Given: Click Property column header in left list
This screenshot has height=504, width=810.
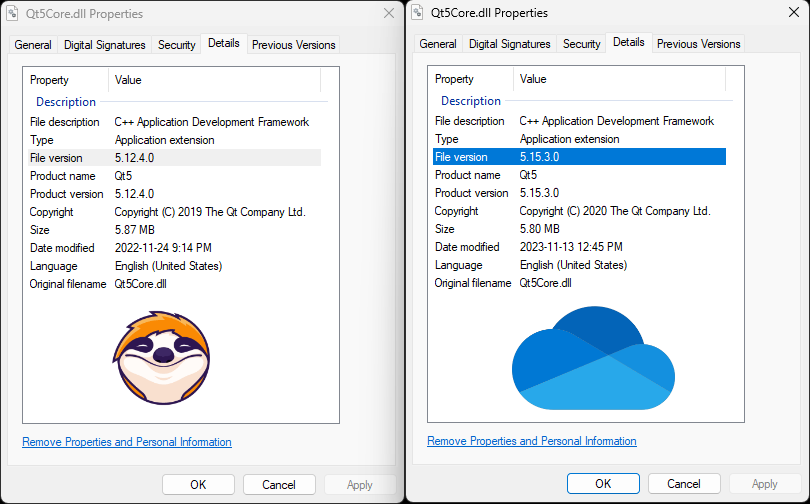Looking at the screenshot, I should point(50,79).
